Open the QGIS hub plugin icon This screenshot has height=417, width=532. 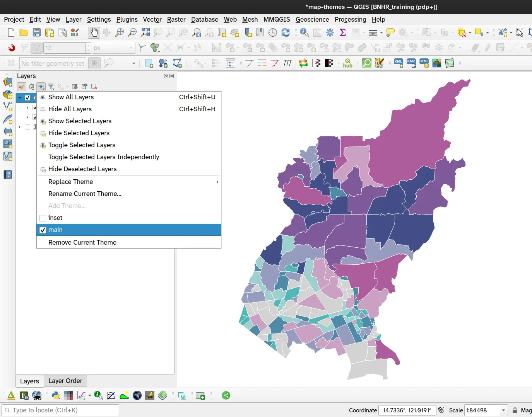[347, 63]
